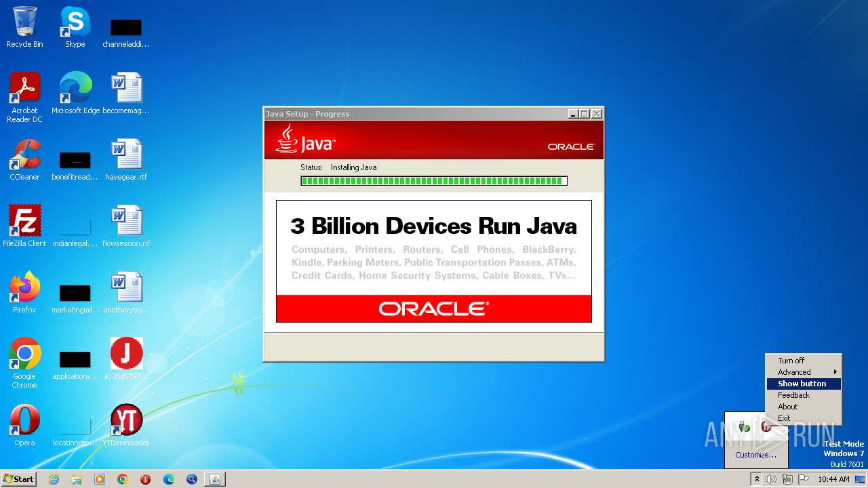Viewport: 868px width, 488px height.
Task: Click the taskbar clock showing 10:44 AM
Action: [x=833, y=479]
